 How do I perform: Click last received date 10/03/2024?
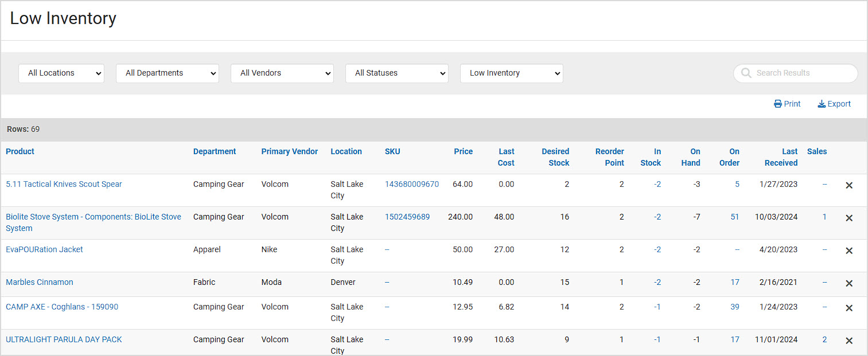pyautogui.click(x=776, y=217)
